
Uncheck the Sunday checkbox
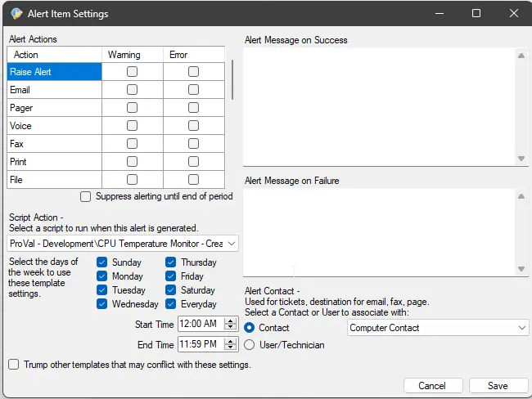tap(101, 262)
